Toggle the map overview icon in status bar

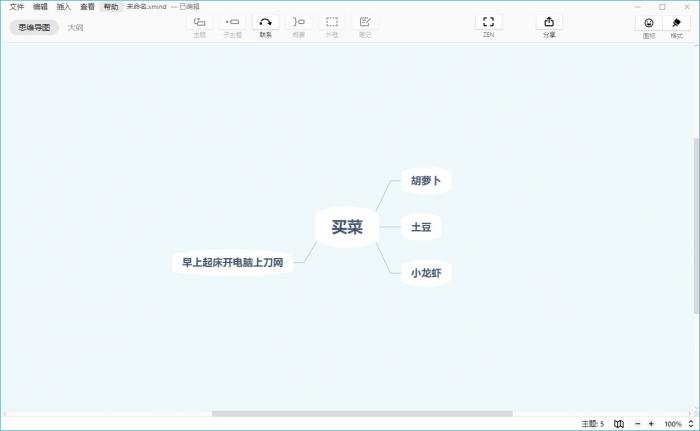tap(619, 424)
